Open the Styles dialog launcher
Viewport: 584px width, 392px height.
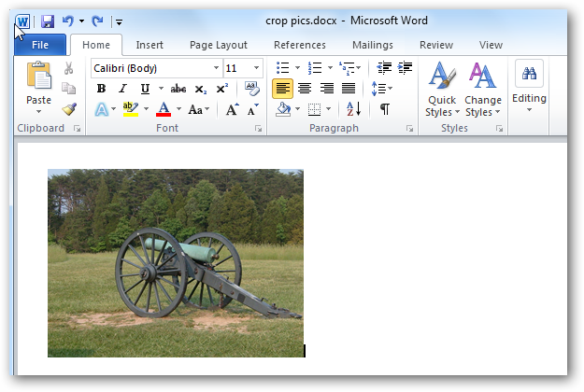(500, 129)
